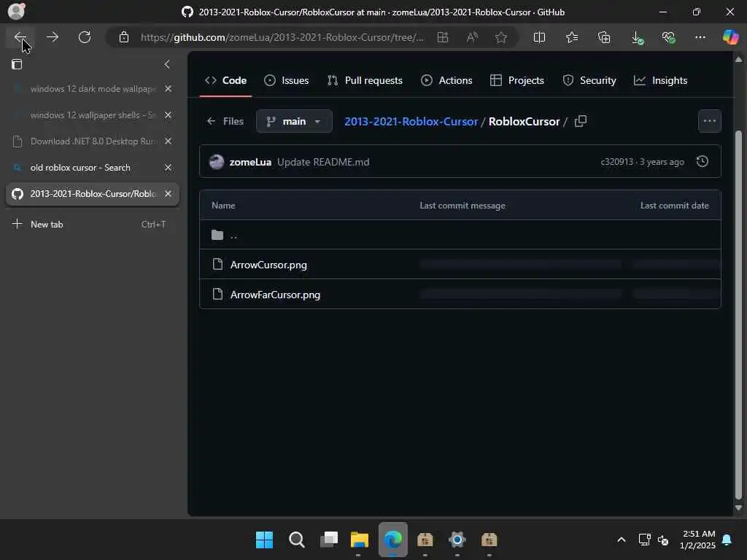Open more file actions ellipsis menu

coord(709,121)
